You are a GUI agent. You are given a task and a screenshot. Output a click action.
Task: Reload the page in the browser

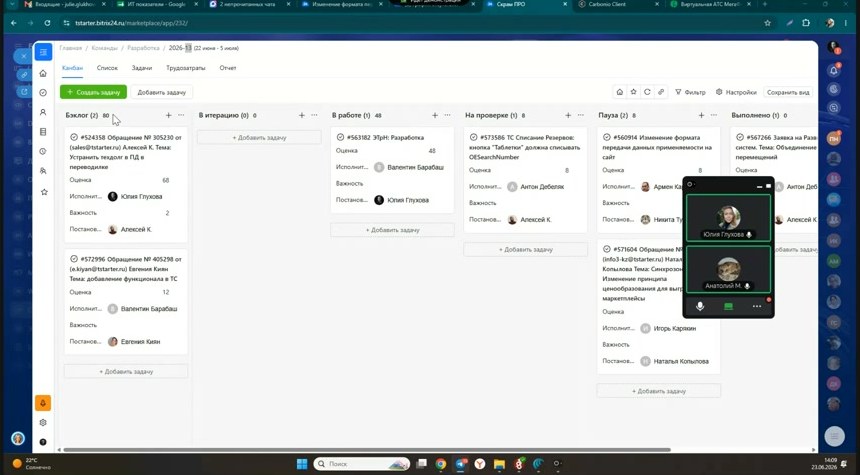47,23
